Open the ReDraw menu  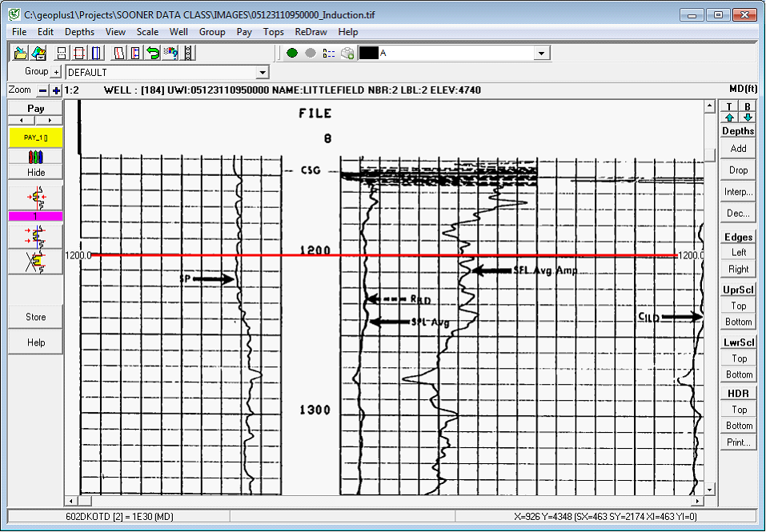(x=311, y=32)
